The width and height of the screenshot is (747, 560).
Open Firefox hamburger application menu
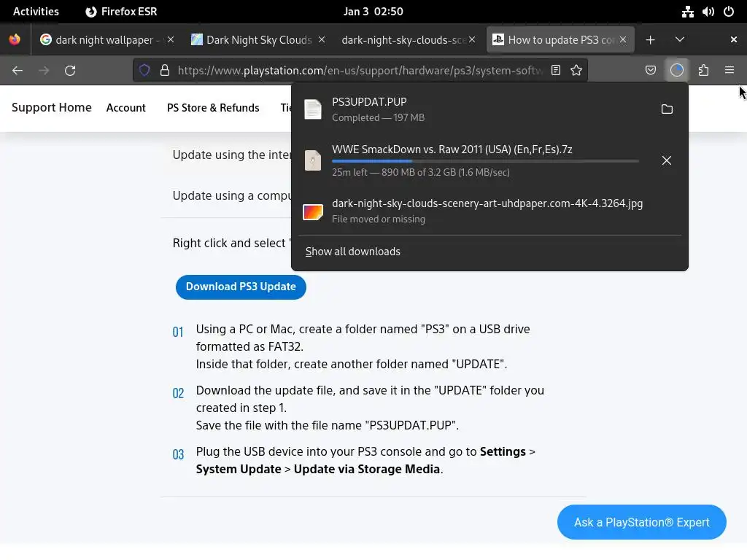pyautogui.click(x=729, y=70)
